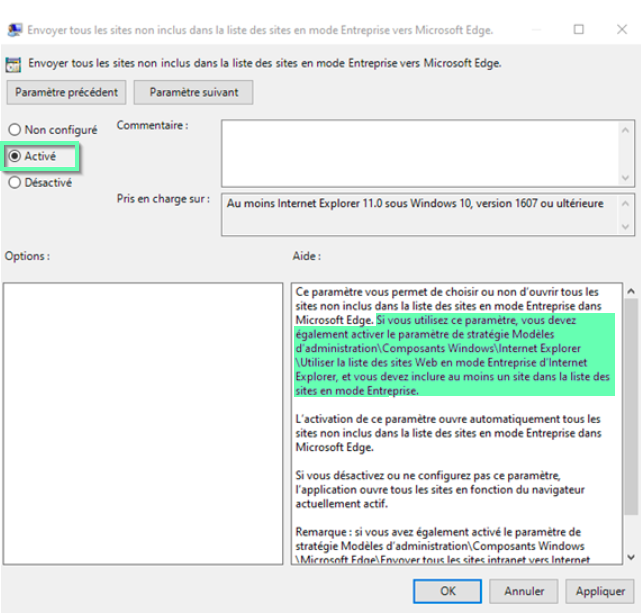The width and height of the screenshot is (641, 615).
Task: Click the Commentaire box scroll down arrow
Action: coord(626,178)
